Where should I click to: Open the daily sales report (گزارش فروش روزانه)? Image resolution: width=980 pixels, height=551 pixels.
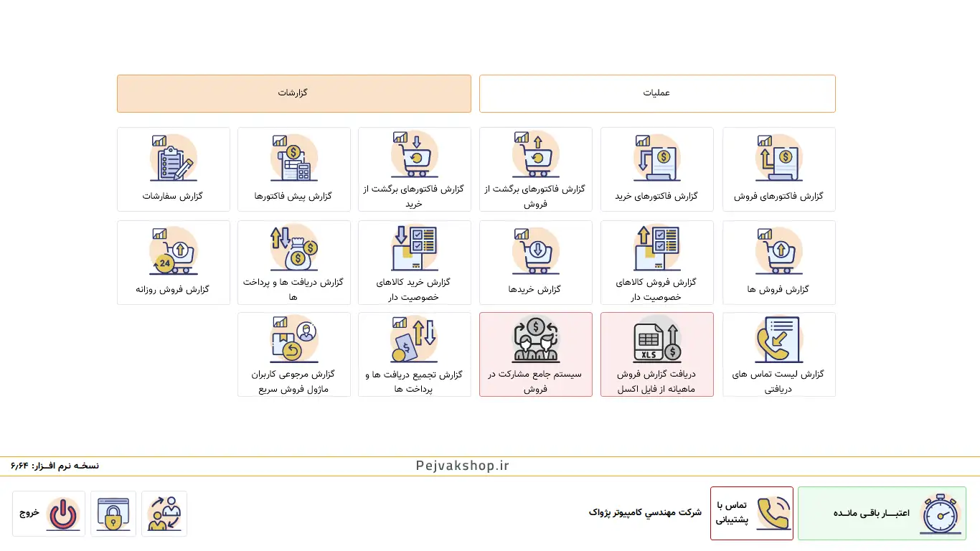click(x=173, y=262)
